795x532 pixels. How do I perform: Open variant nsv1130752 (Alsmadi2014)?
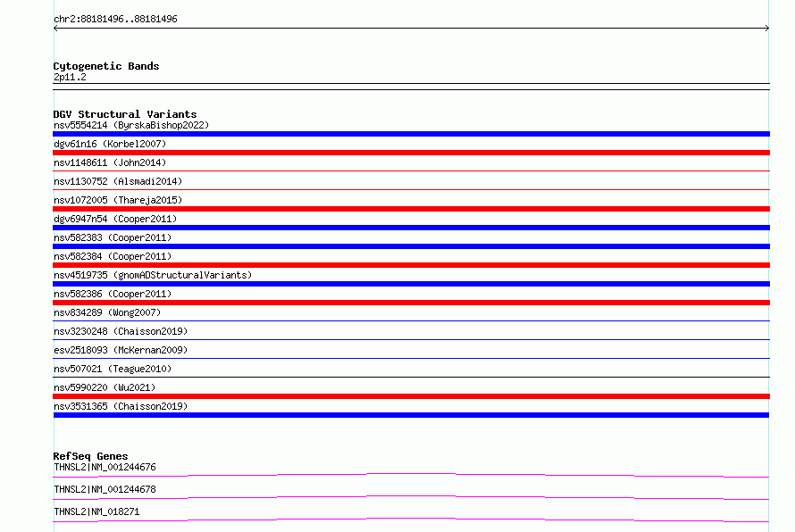118,181
